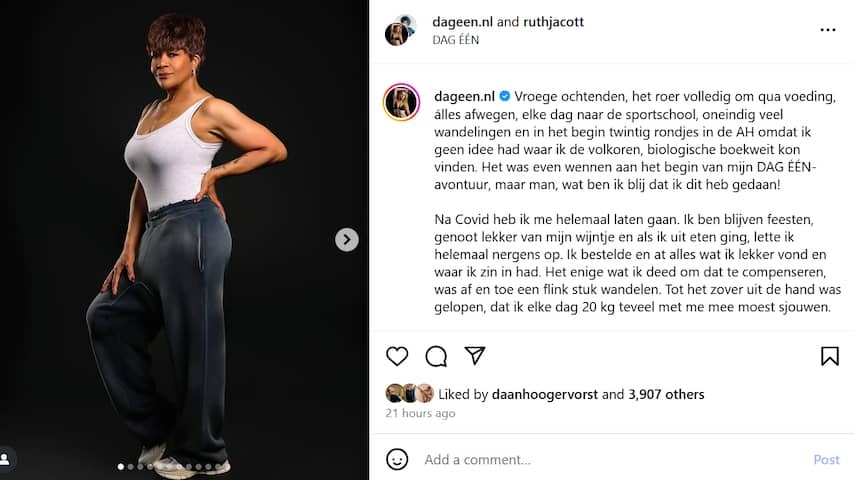
Task: Open daanhoogervorst profile from likes
Action: click(x=545, y=394)
